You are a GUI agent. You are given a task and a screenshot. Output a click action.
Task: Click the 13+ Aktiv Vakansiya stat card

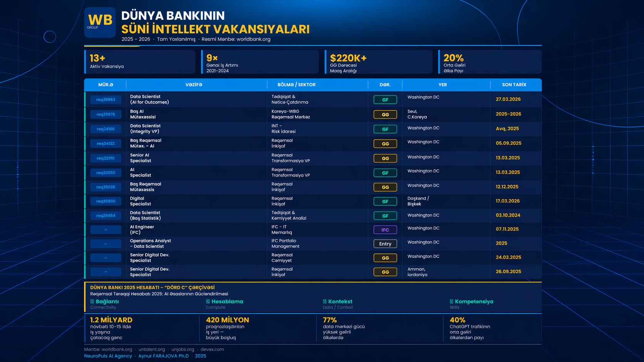[x=139, y=62]
